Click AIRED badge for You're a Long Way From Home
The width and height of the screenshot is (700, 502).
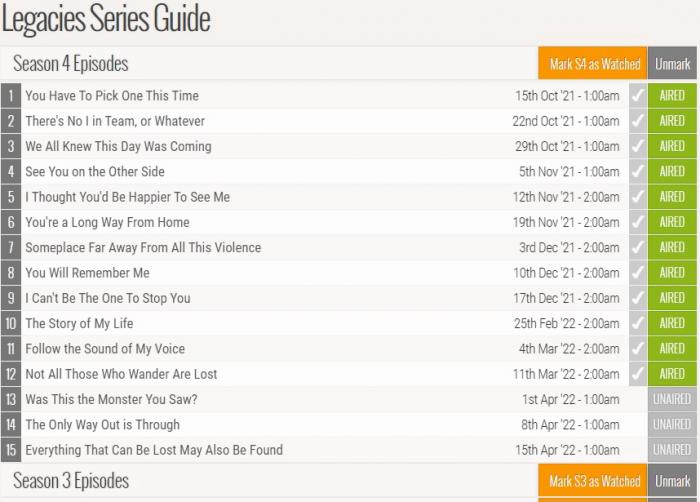[672, 222]
